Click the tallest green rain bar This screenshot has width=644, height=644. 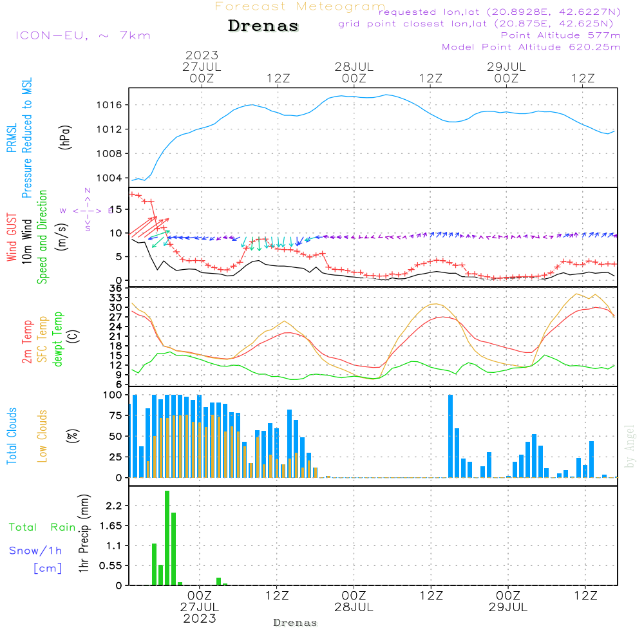[x=167, y=538]
